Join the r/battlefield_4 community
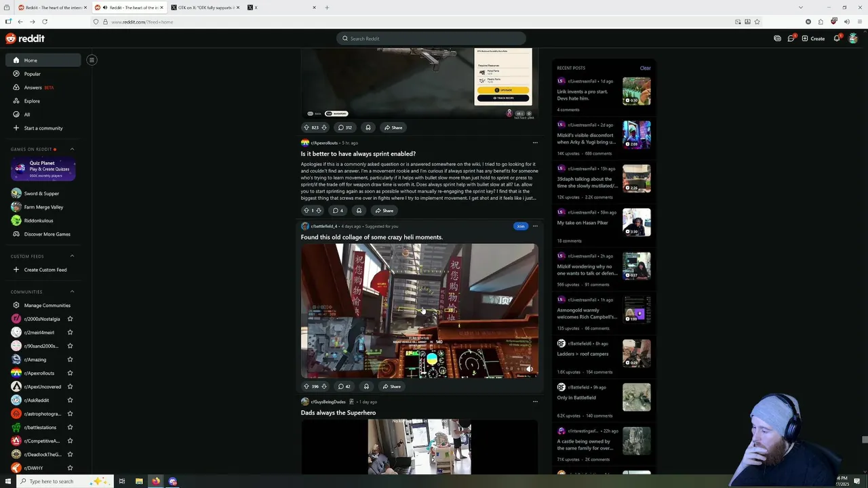 (x=520, y=226)
